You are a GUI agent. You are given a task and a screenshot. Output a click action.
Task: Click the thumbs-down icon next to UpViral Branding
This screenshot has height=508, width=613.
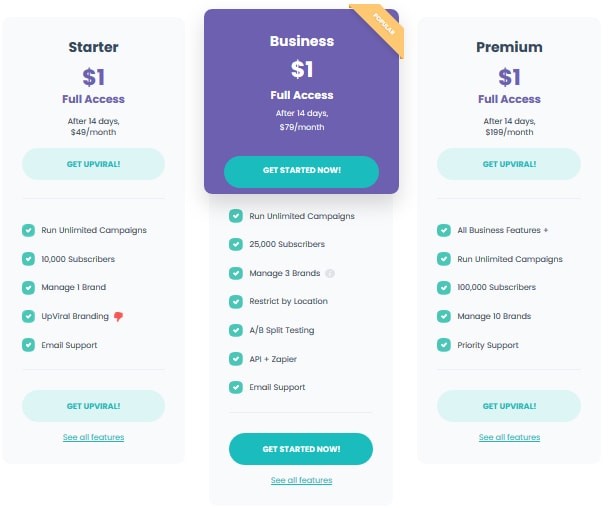coord(118,316)
